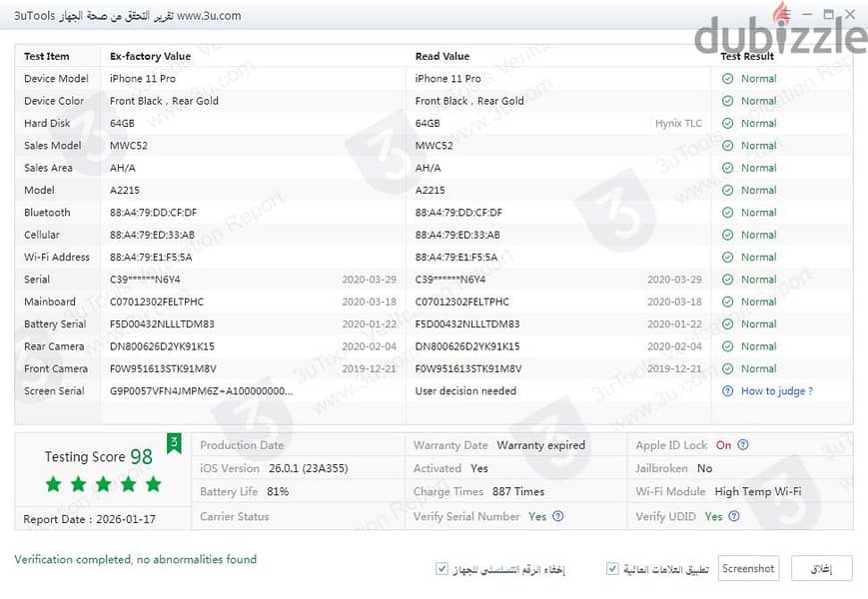The image size is (868, 599).
Task: Click the Mainboard ex-factory serial C07012302FELTPHC
Action: [157, 301]
